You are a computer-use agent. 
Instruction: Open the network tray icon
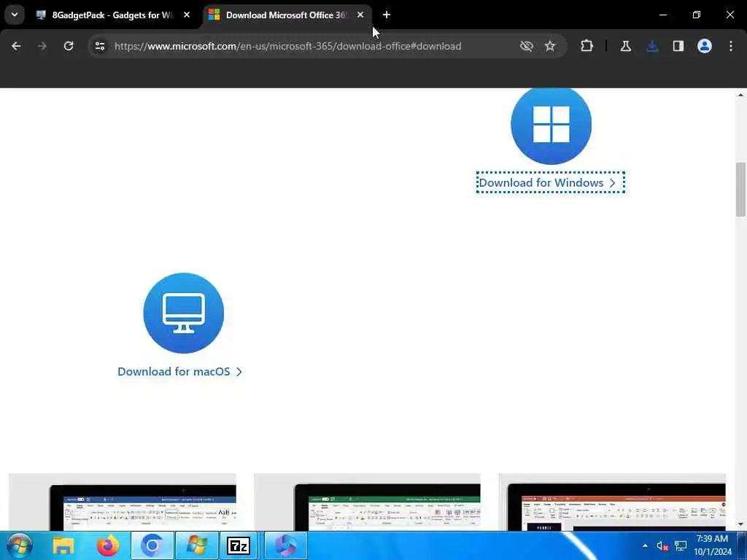[x=681, y=545]
